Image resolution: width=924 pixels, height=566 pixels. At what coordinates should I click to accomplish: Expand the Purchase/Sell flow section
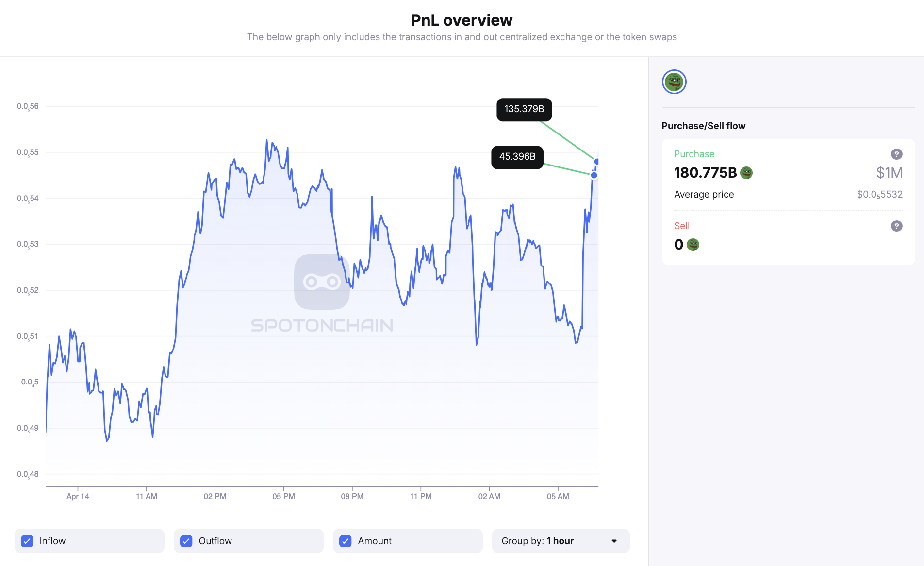pyautogui.click(x=703, y=125)
